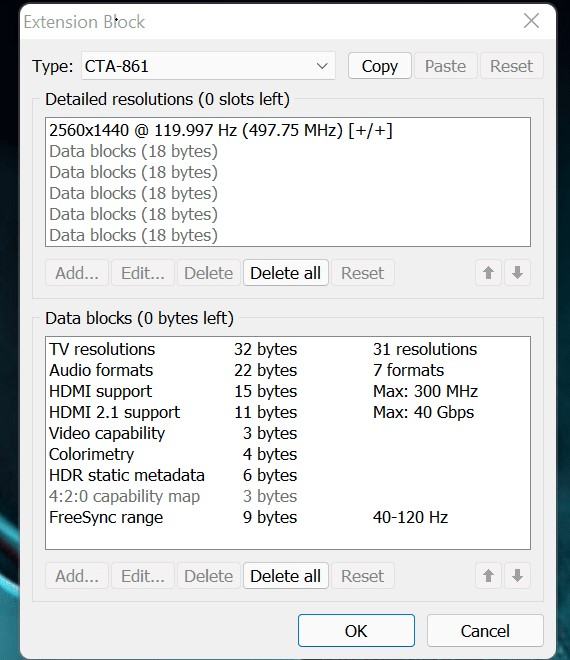Move detailed resolution up with arrow icon

pyautogui.click(x=488, y=273)
